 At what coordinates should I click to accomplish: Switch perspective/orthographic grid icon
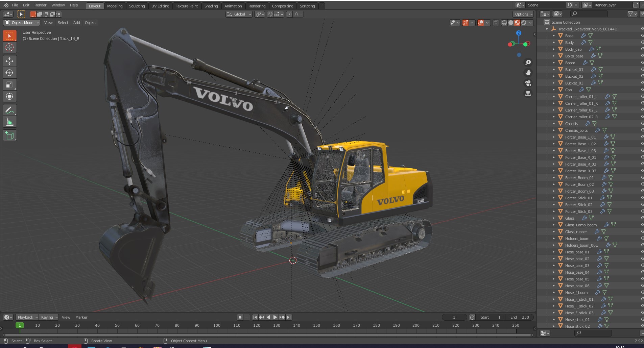[528, 94]
